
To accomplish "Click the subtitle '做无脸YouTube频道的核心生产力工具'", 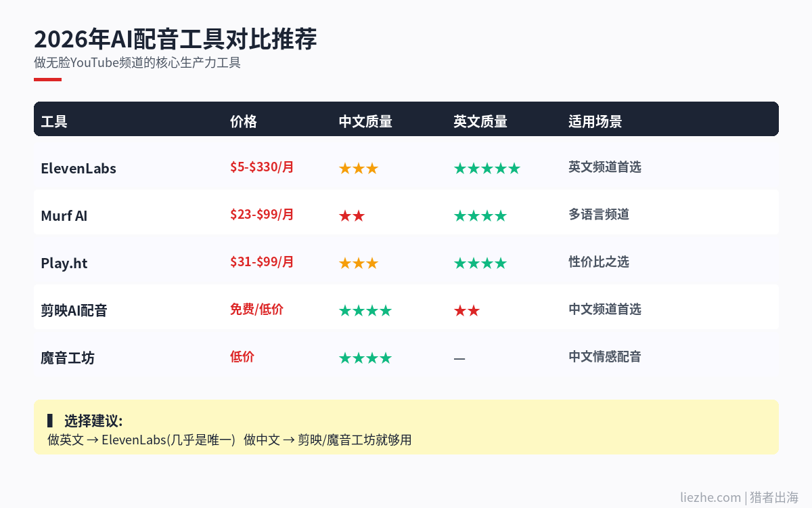I will 137,63.
